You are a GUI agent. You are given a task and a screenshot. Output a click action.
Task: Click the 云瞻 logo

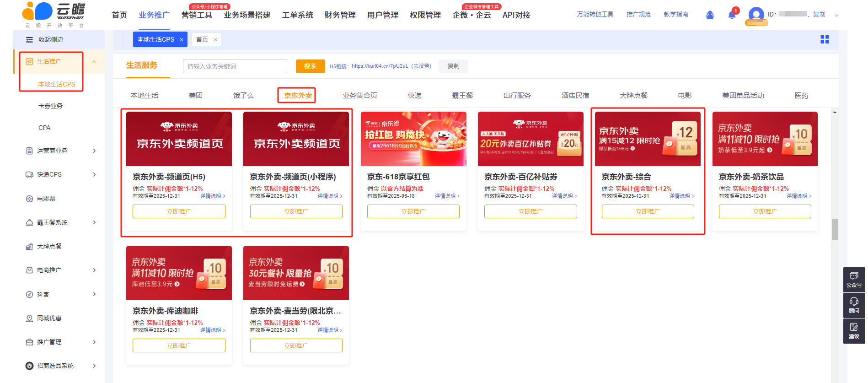(54, 15)
